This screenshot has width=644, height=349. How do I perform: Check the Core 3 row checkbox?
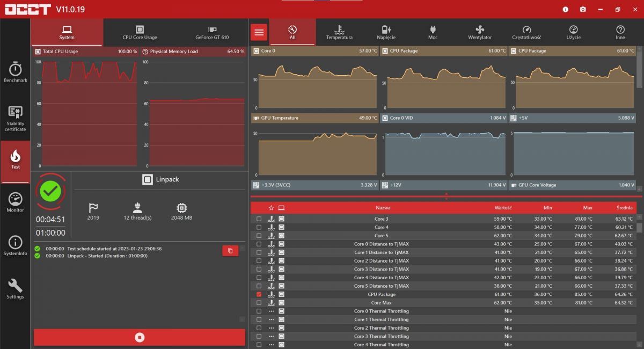(x=259, y=219)
